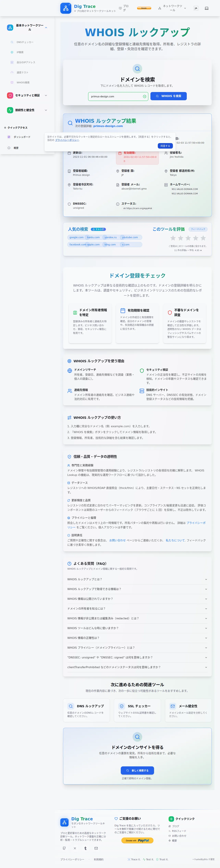
Task: Click the email envelope icon in footer
Action: 96,848
